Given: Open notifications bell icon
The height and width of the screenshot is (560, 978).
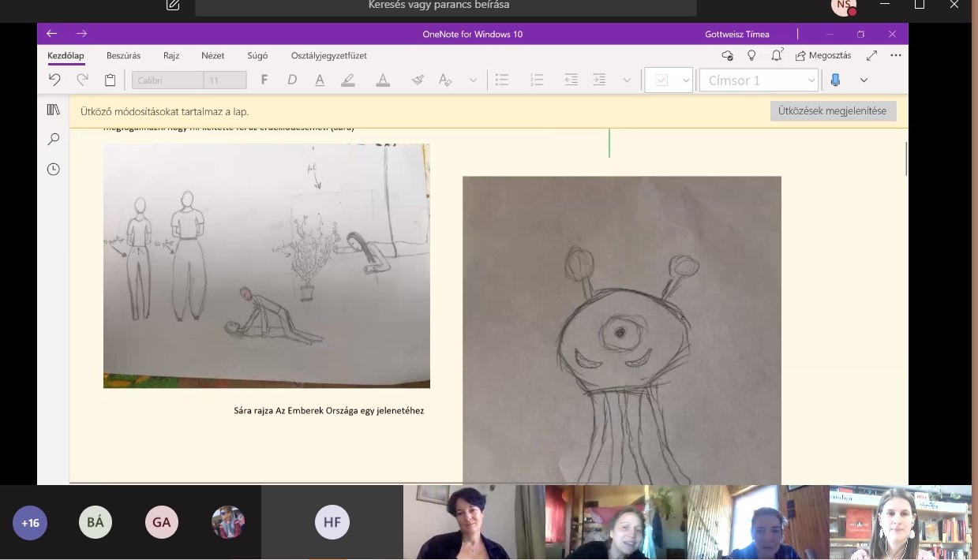Looking at the screenshot, I should tap(777, 55).
